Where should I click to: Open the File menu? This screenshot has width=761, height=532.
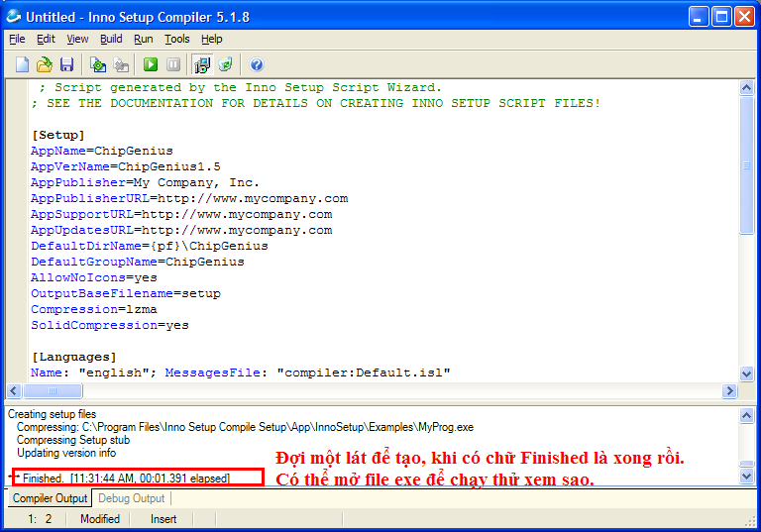click(17, 39)
